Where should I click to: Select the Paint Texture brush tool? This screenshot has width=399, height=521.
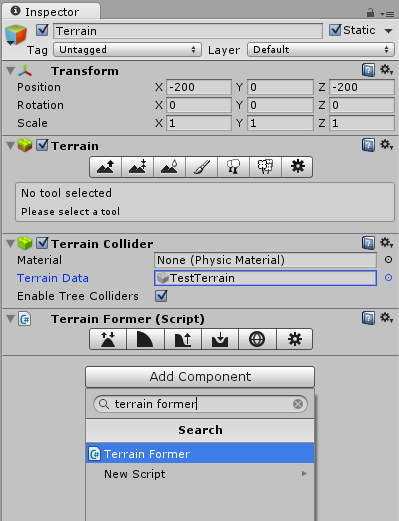tap(201, 166)
